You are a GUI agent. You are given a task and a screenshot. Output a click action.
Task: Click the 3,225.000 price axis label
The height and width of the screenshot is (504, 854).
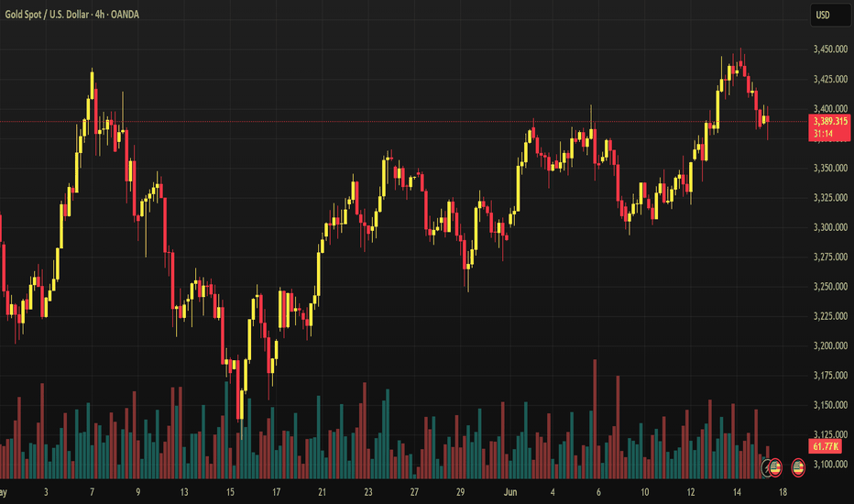click(830, 316)
